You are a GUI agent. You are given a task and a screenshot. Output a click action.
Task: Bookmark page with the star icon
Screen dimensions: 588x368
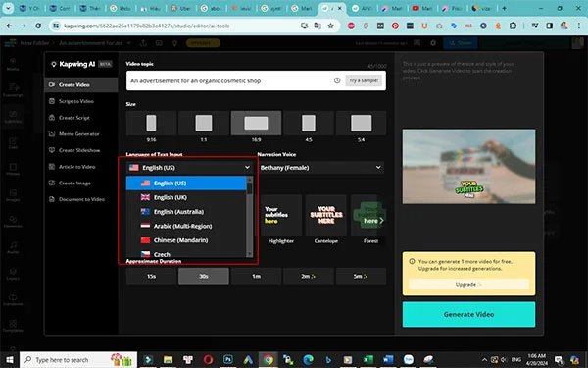click(331, 26)
